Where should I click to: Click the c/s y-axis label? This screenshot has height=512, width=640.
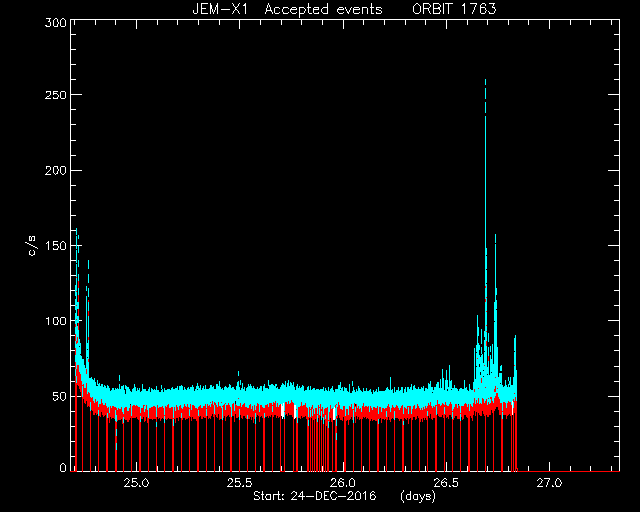point(33,246)
